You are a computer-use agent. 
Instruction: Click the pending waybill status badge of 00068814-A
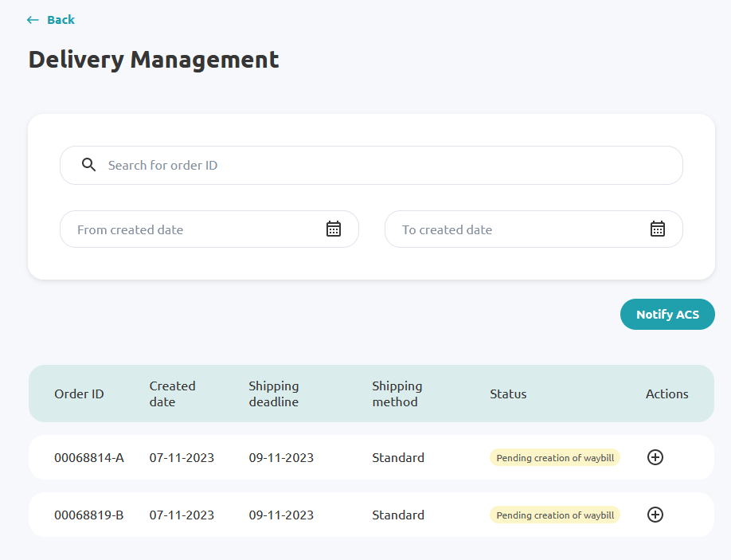coord(555,457)
